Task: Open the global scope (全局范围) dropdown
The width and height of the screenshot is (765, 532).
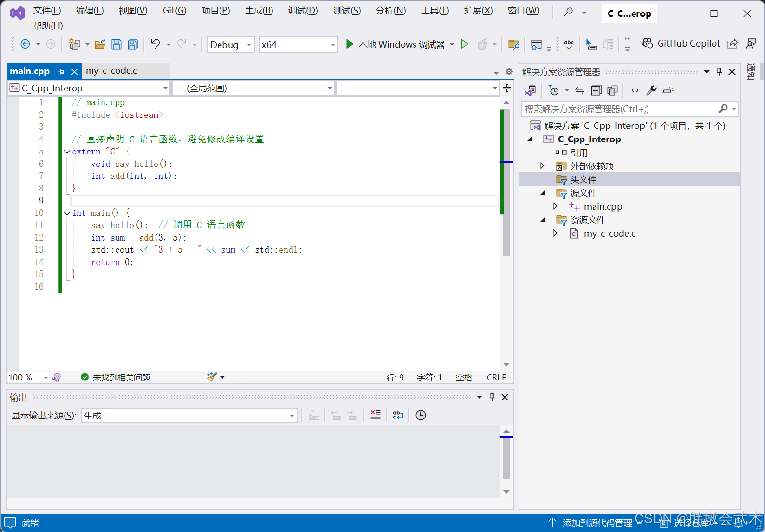Action: [253, 88]
